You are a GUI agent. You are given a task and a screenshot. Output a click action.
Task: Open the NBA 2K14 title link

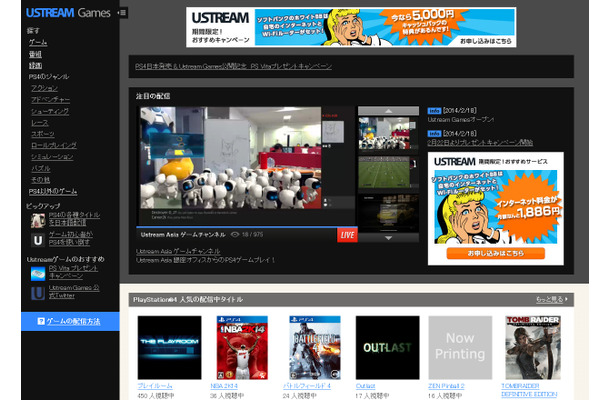(x=224, y=386)
